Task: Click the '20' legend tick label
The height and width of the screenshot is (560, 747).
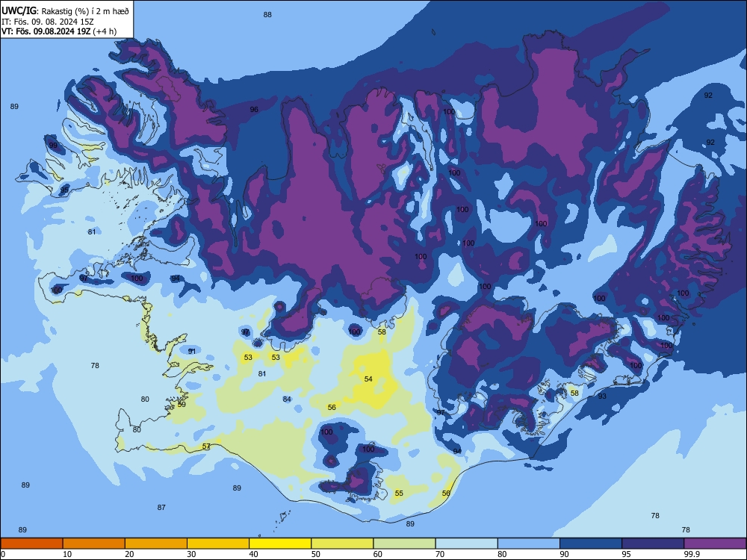Action: point(129,554)
